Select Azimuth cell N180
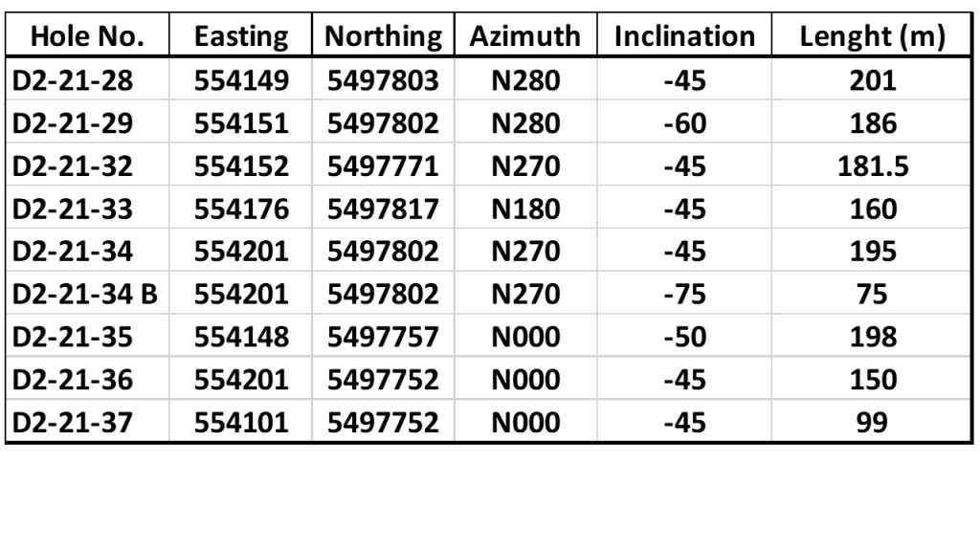The width and height of the screenshot is (980, 551). pyautogui.click(x=525, y=209)
